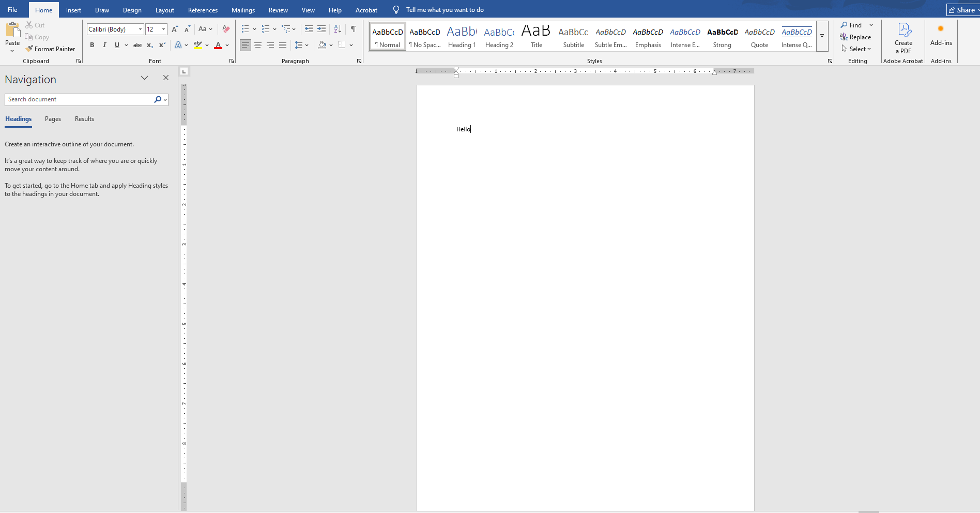Click the Search document field

tap(79, 99)
